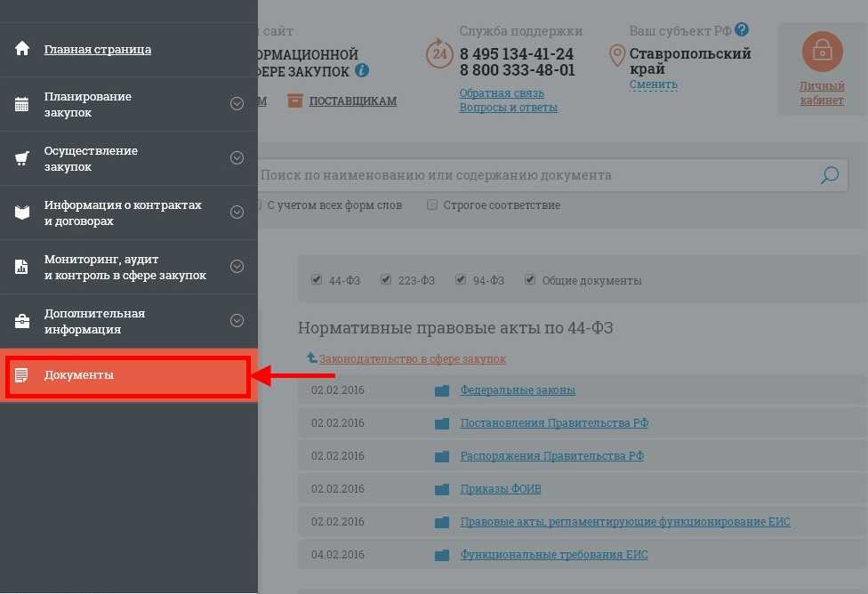Click the location pin icon near Ставропольский край

tap(616, 56)
